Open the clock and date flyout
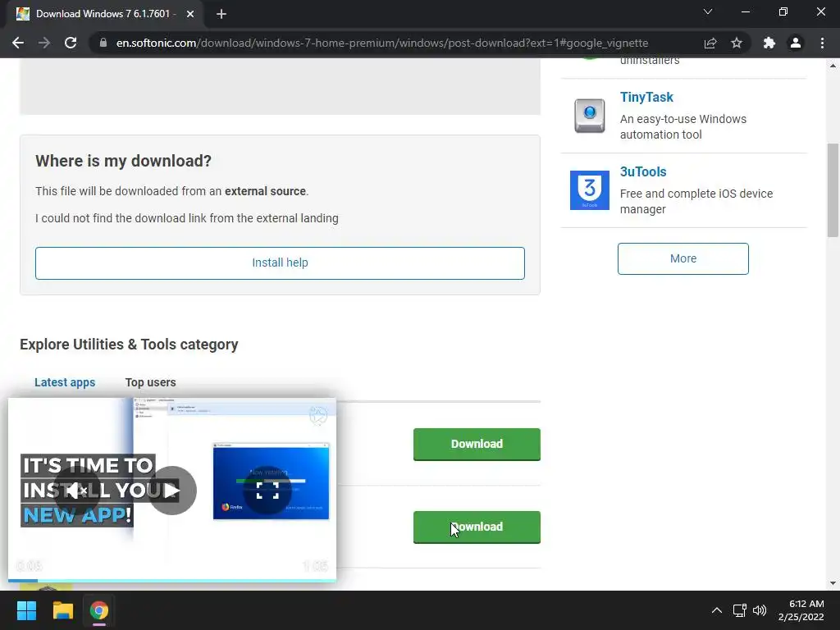The image size is (840, 630). click(801, 610)
